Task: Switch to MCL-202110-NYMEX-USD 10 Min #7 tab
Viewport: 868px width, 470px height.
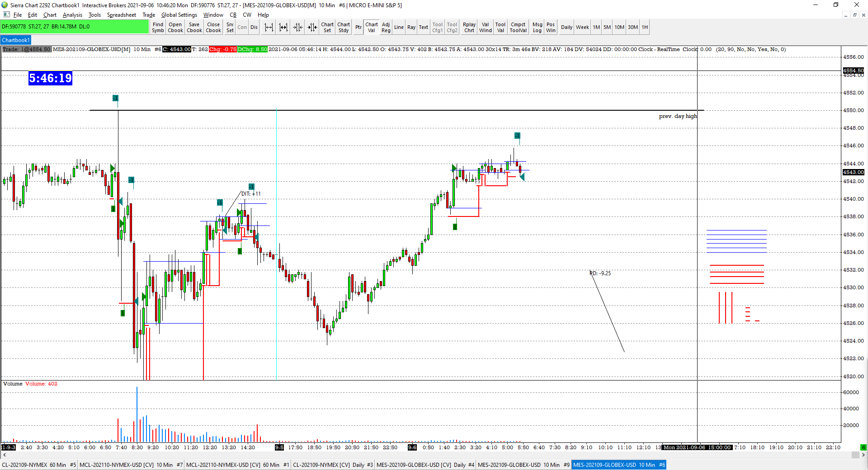Action: tap(131, 465)
